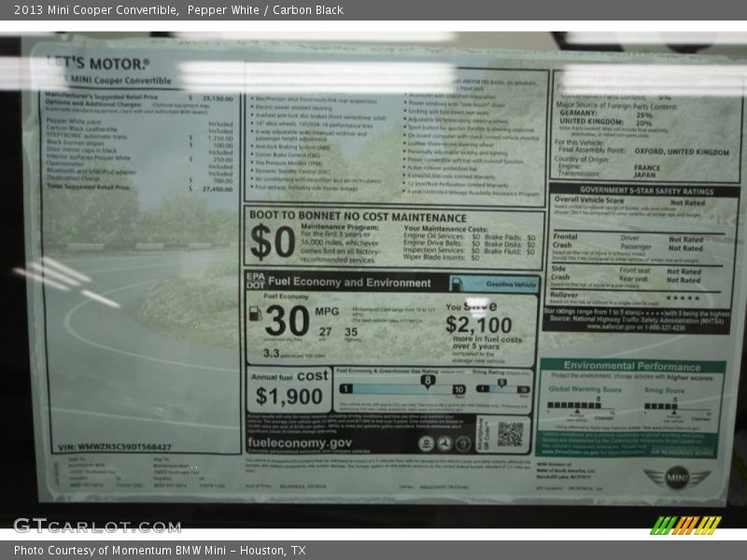Click the EPA DOT badge

(x=255, y=281)
